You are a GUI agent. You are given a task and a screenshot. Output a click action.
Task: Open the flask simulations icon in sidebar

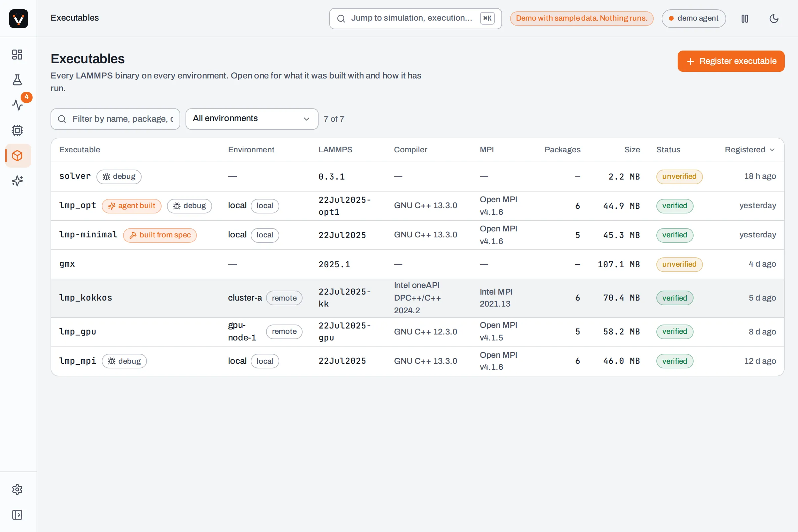pyautogui.click(x=17, y=80)
